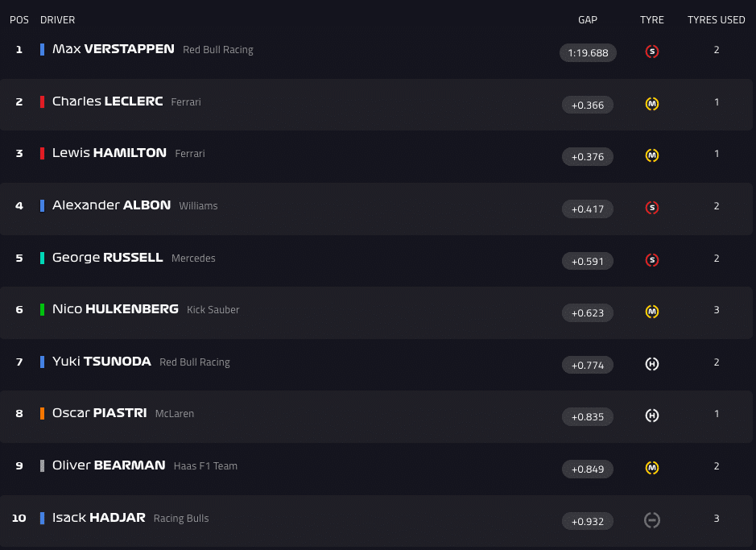Click Hulkenberg's green Kick Sauber color bar
756x550 pixels.
click(x=42, y=310)
